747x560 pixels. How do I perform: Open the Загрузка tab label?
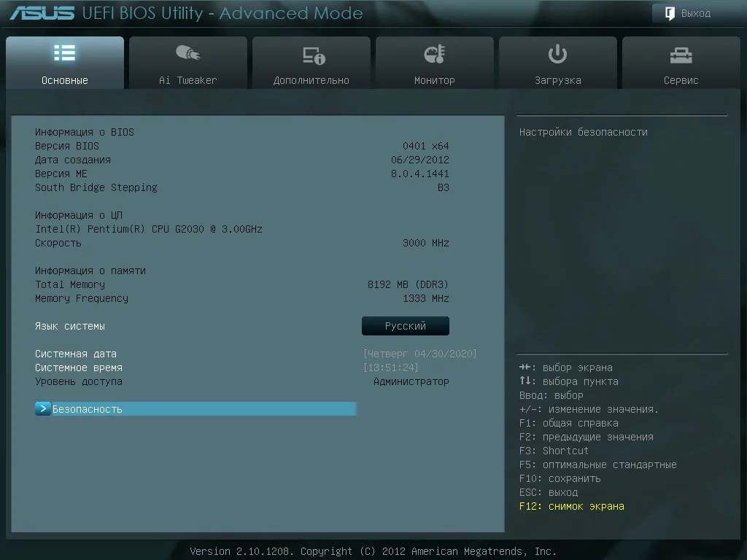558,80
